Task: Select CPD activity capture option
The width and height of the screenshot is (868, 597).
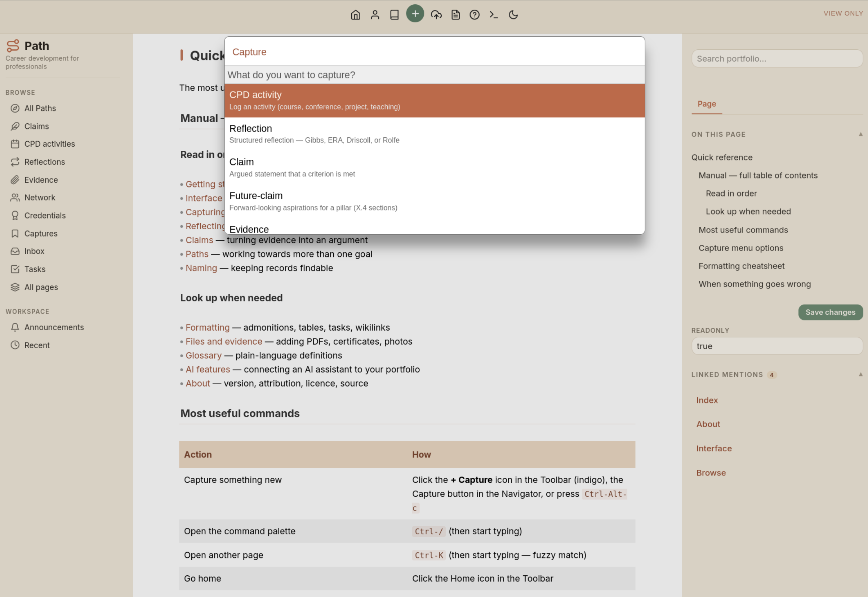Action: coord(435,101)
